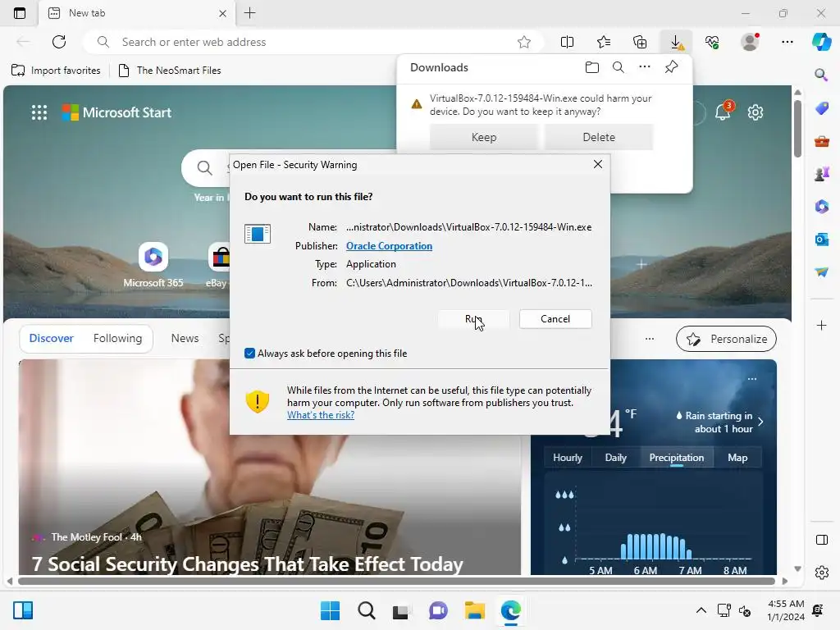The image size is (840, 630).
Task: Switch to the Following feed tab
Action: pos(117,338)
